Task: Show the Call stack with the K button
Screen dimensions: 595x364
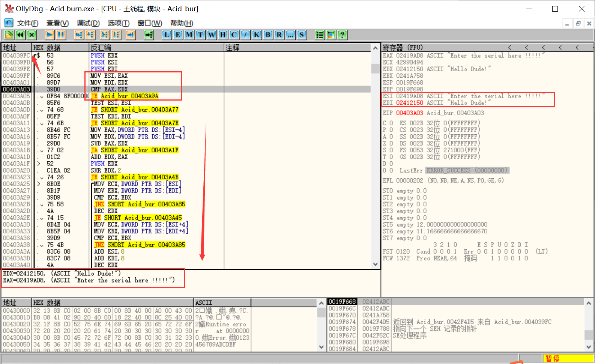Action: (257, 35)
